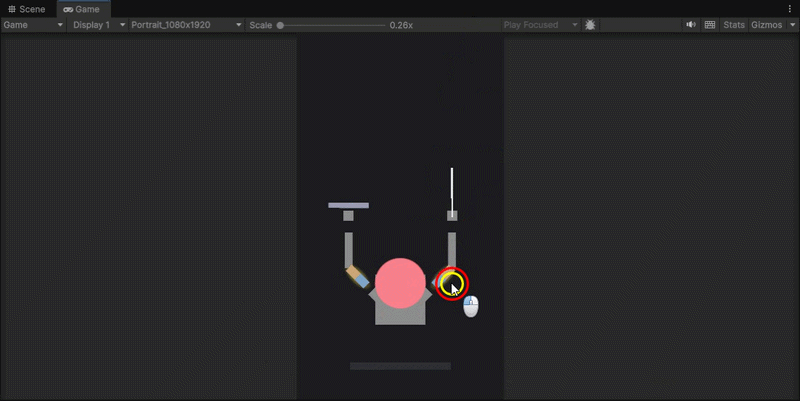800x401 pixels.
Task: Open the Portrait_1080x1920 aspect dropdown
Action: coord(186,25)
